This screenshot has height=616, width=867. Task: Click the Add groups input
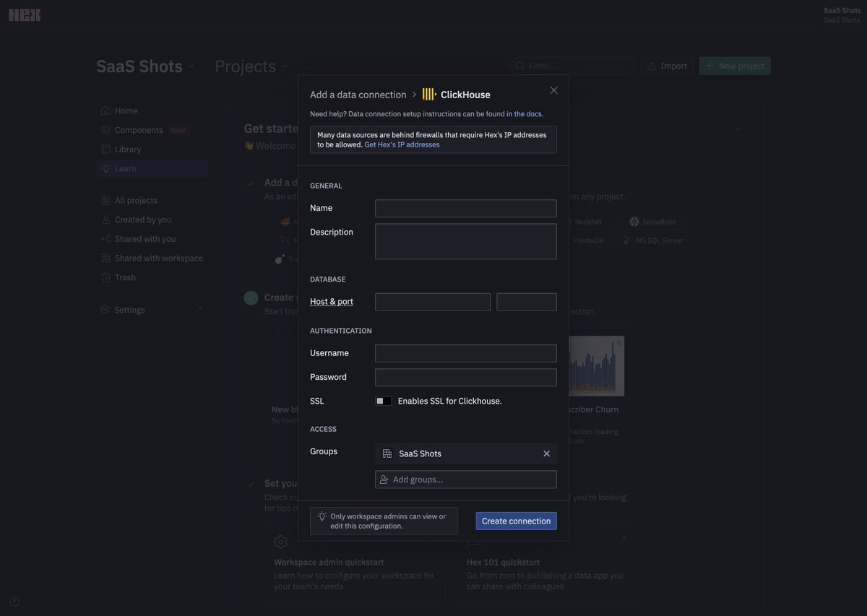coord(466,480)
